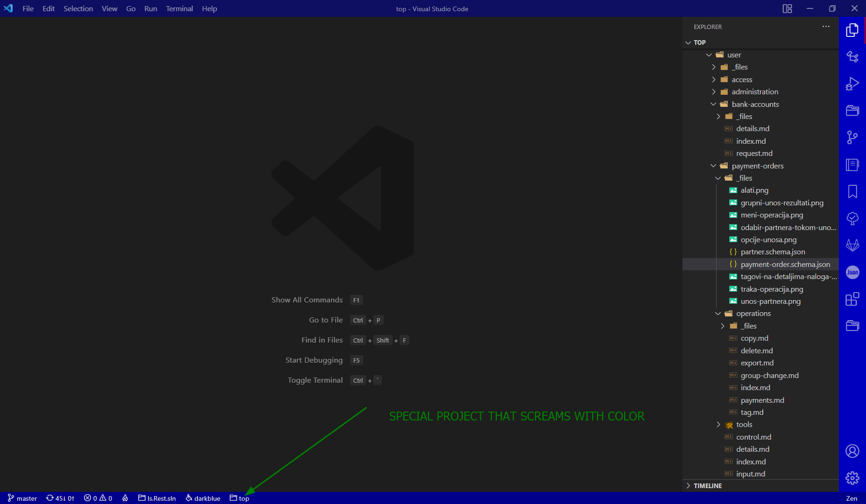This screenshot has height=504, width=866.
Task: Click the master branch status item
Action: [x=22, y=498]
